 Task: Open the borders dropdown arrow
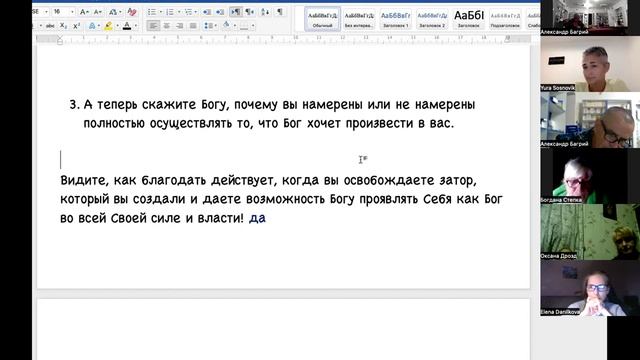coord(253,26)
